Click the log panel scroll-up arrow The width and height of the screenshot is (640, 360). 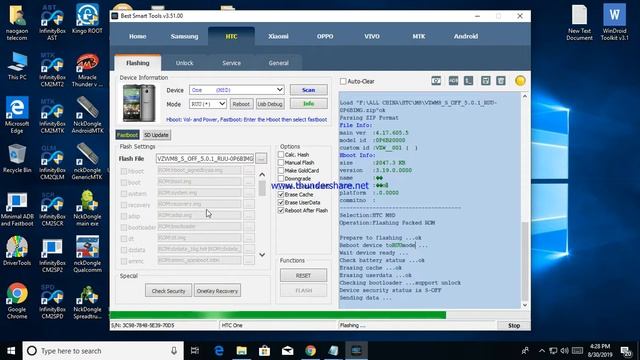click(x=525, y=96)
